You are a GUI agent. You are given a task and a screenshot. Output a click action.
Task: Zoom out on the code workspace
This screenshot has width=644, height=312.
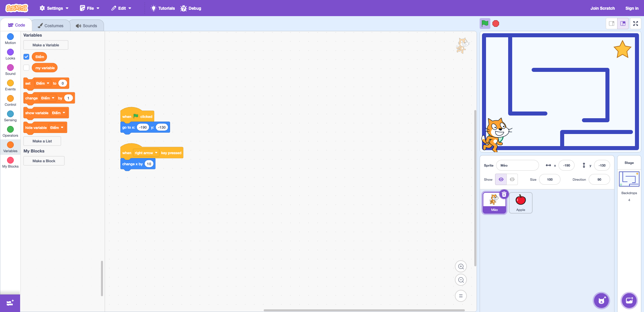tap(461, 280)
